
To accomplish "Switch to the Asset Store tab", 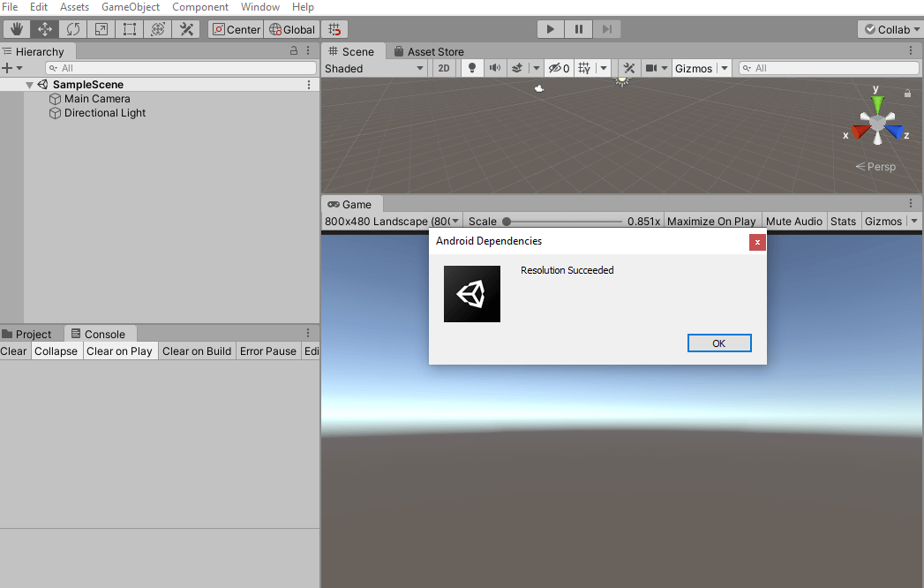I will [x=429, y=51].
